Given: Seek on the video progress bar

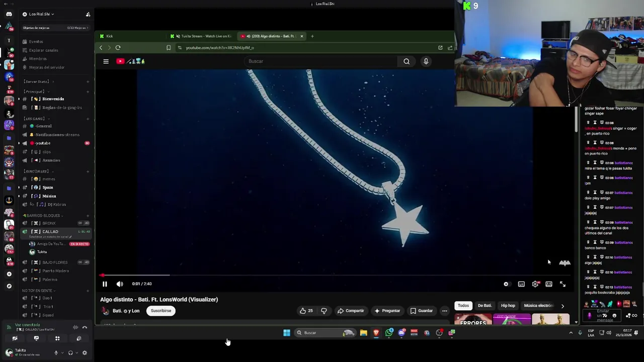Looking at the screenshot, I should click(x=335, y=275).
